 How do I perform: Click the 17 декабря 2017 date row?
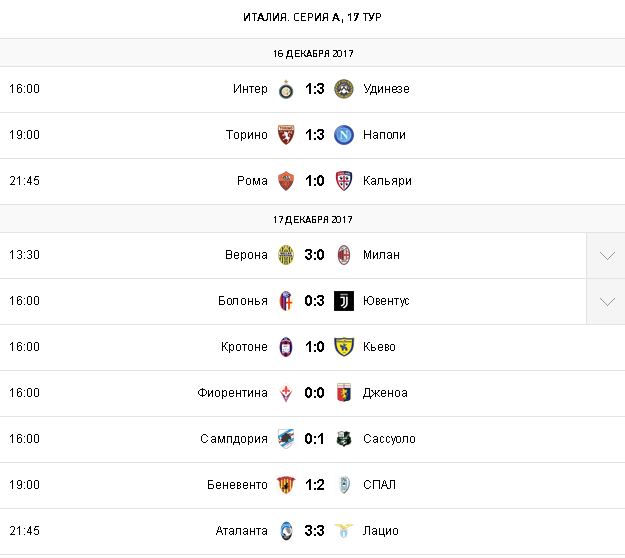coord(312,219)
